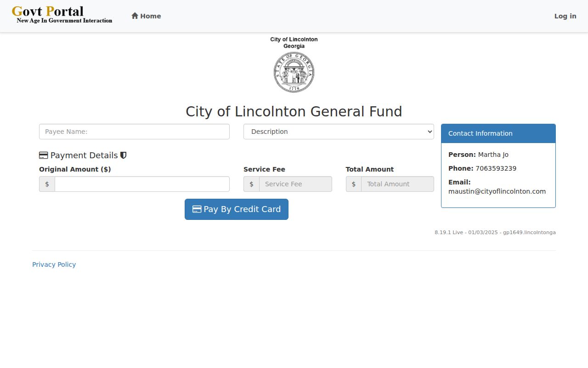Click the Total Amount label
The height and width of the screenshot is (368, 588).
(x=370, y=169)
